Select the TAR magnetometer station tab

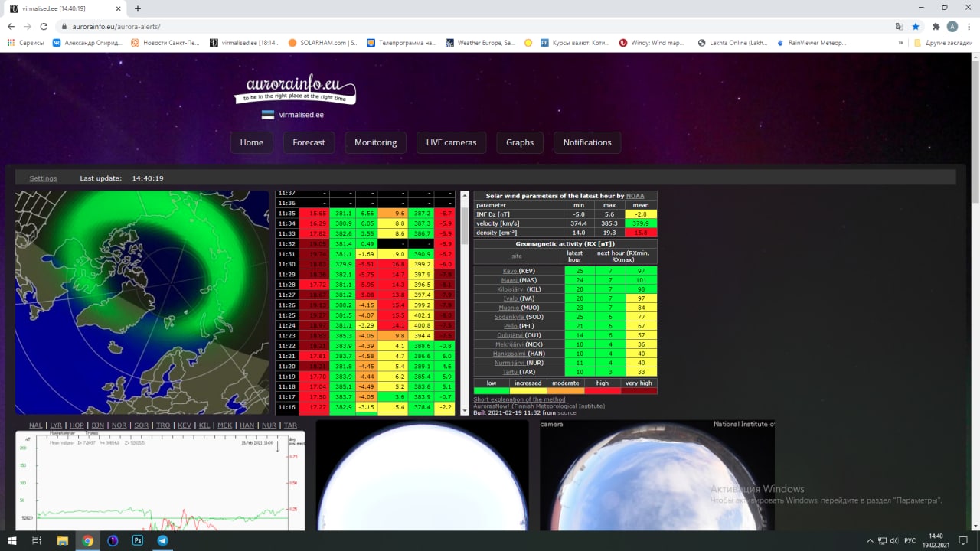[x=290, y=425]
